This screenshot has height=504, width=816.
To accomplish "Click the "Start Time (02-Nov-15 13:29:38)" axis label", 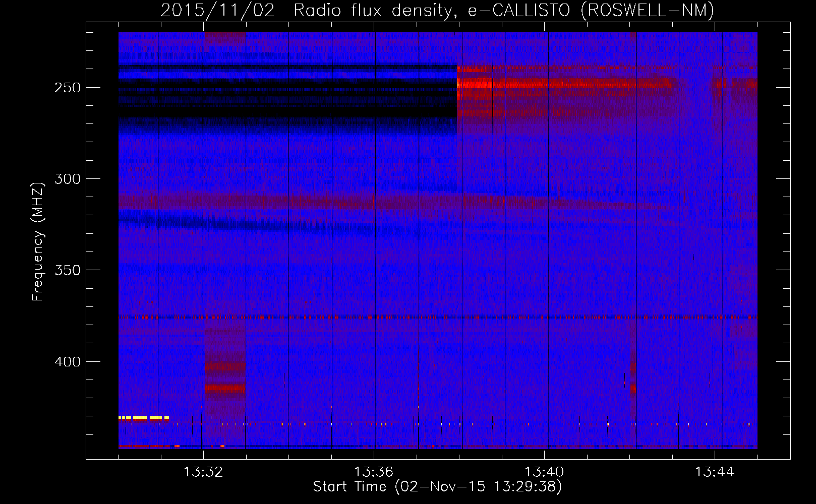I will pos(437,487).
